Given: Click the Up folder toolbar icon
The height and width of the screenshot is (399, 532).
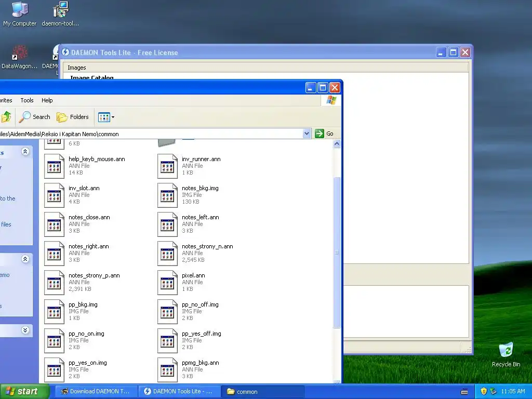Looking at the screenshot, I should (6, 117).
